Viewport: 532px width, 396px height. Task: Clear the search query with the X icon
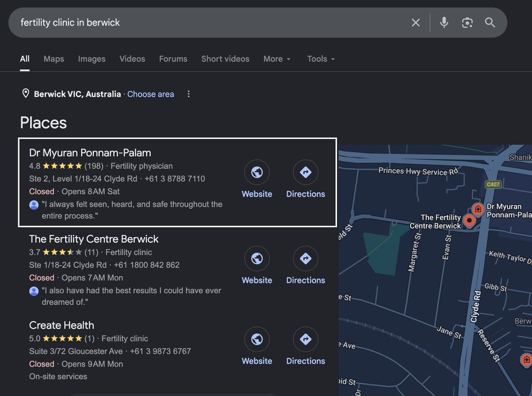tap(415, 23)
